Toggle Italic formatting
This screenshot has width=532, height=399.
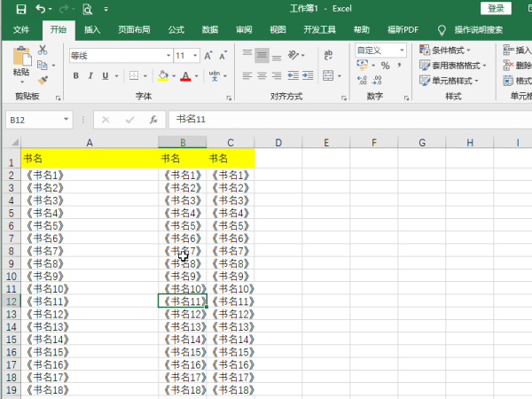[x=90, y=76]
